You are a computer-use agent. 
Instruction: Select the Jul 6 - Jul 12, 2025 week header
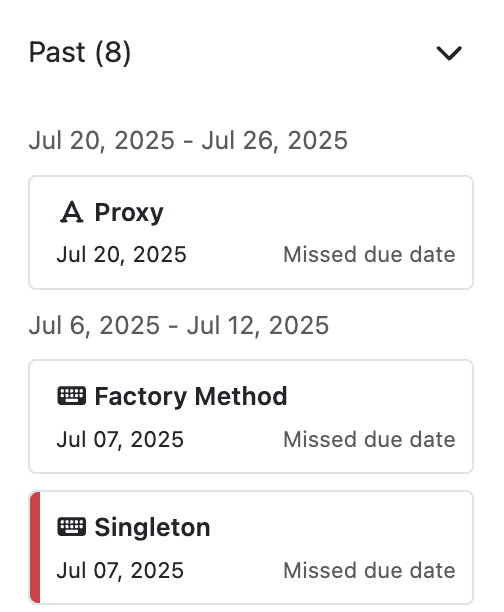179,326
